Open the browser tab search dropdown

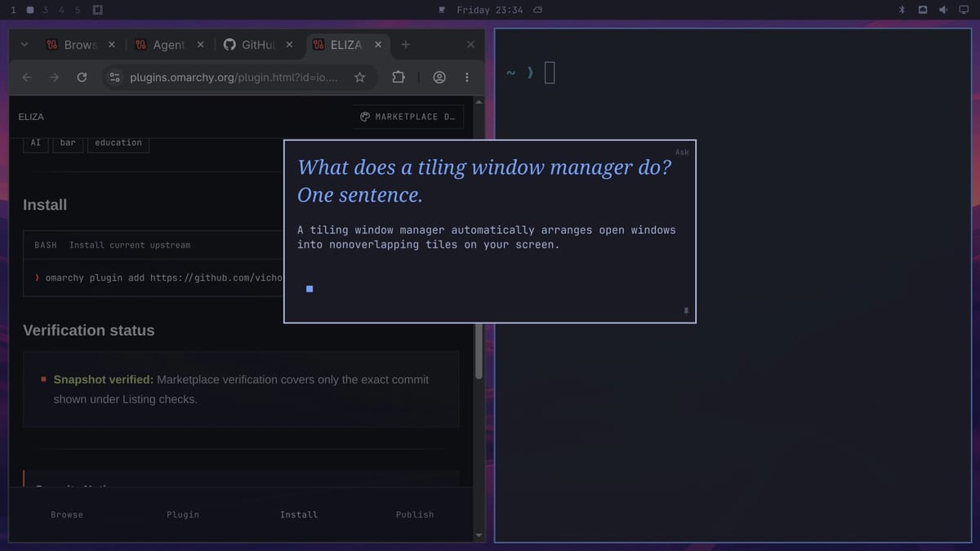(x=24, y=45)
